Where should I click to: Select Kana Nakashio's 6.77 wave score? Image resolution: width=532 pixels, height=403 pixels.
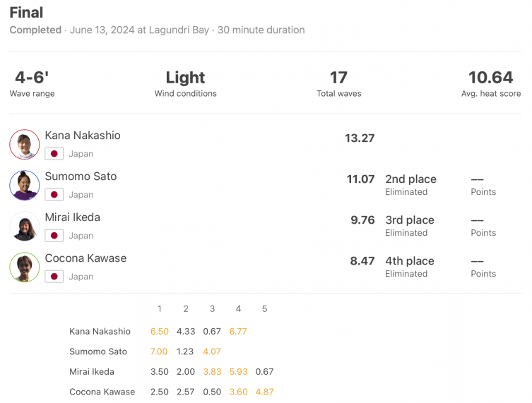point(238,332)
